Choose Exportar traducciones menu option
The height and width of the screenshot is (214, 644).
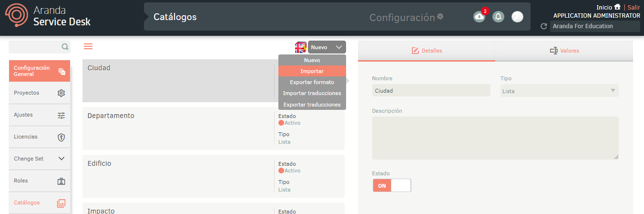pyautogui.click(x=312, y=105)
